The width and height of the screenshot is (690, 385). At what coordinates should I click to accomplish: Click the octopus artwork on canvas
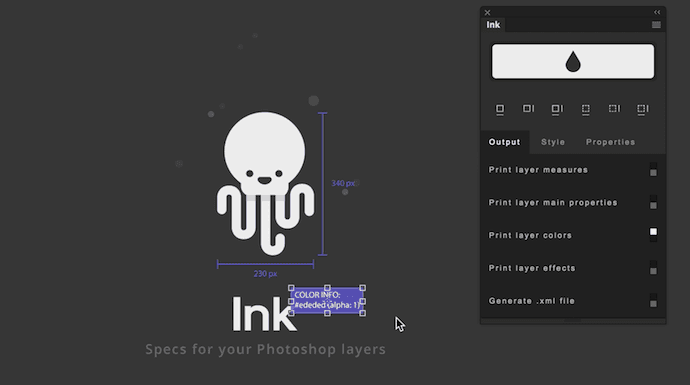point(265,183)
